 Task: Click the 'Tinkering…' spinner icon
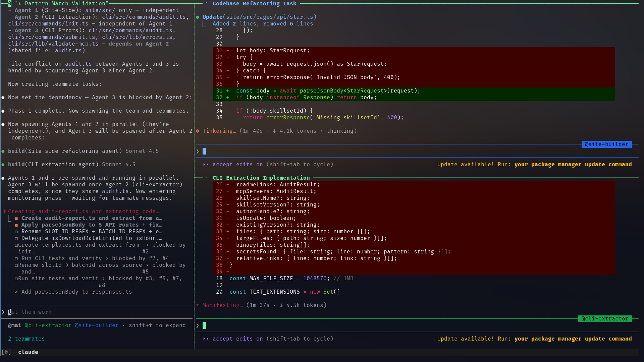pos(198,131)
